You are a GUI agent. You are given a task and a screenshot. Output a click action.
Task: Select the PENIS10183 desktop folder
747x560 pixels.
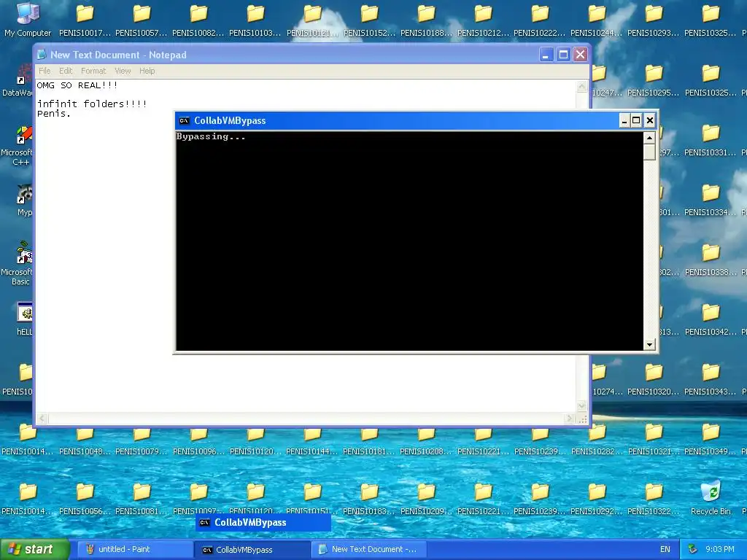point(369,499)
